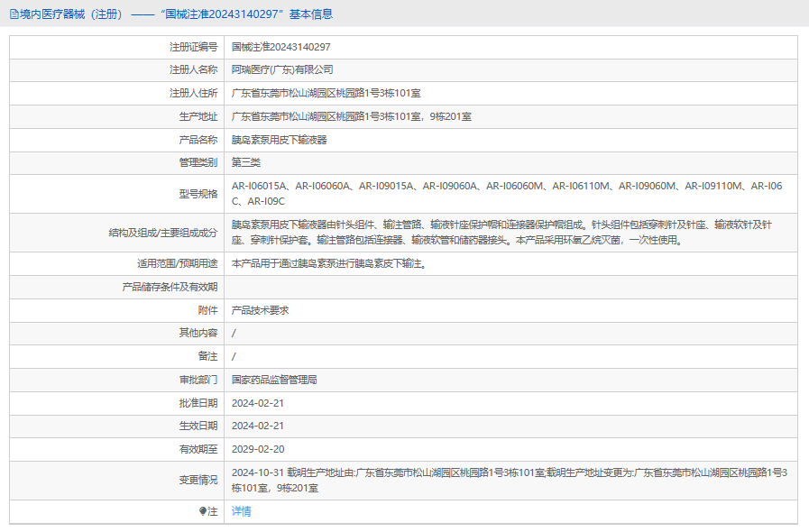Select the page title 境内医疗器械（注册）基本信息

(171, 14)
